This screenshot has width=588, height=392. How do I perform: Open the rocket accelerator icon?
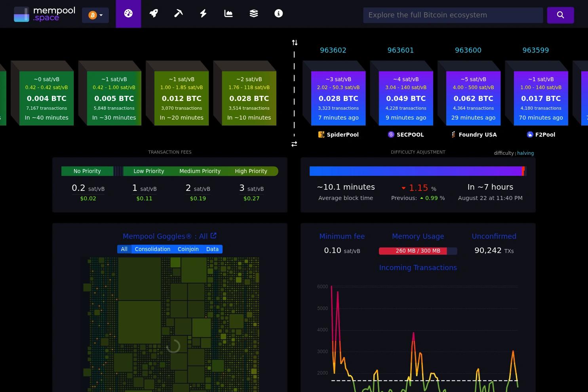coord(154,13)
